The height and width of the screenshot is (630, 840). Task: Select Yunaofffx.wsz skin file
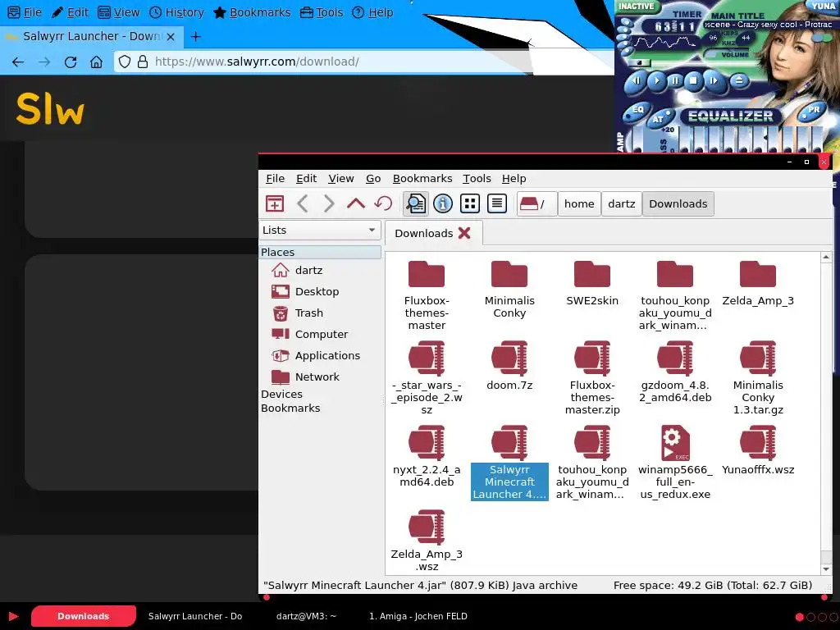coord(757,450)
